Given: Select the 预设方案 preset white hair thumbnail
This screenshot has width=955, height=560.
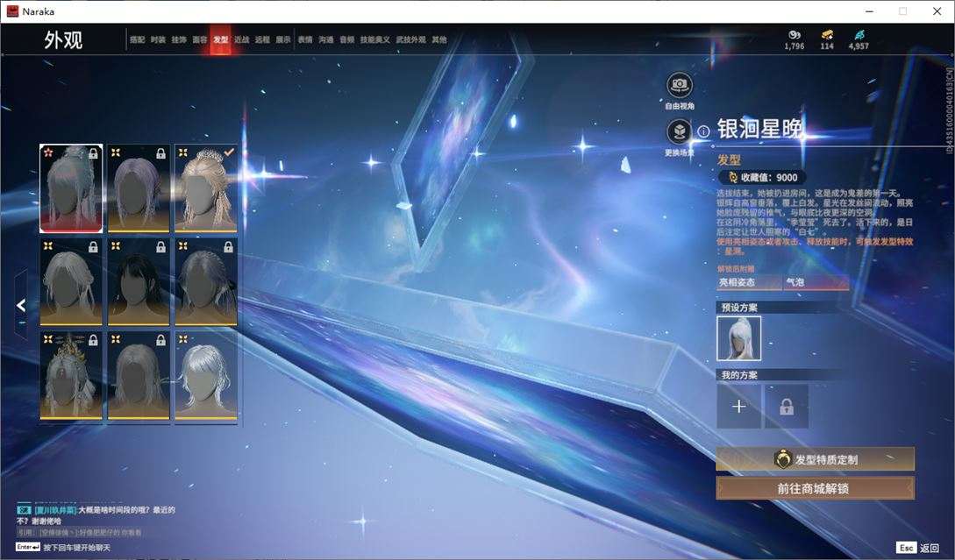Looking at the screenshot, I should click(x=738, y=338).
